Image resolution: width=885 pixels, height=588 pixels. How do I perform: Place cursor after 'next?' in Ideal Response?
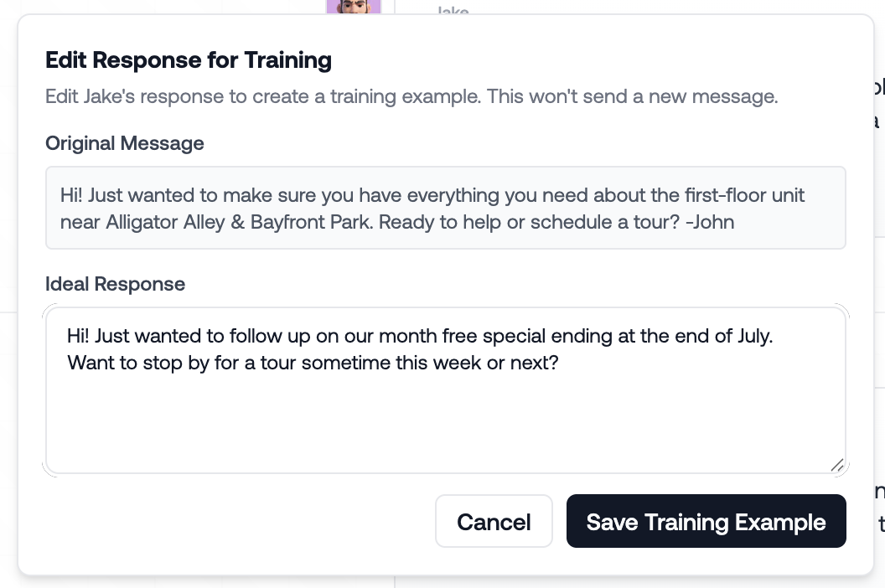pyautogui.click(x=559, y=363)
